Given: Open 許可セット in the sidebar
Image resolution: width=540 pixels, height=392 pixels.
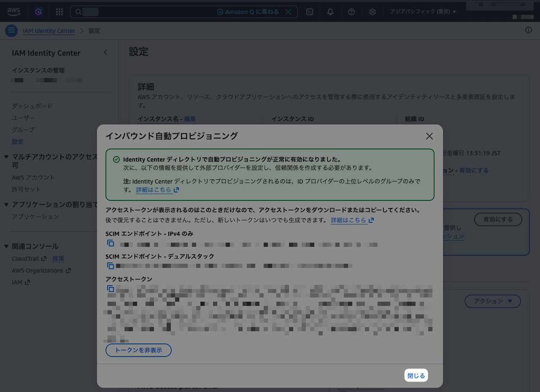Looking at the screenshot, I should 27,189.
